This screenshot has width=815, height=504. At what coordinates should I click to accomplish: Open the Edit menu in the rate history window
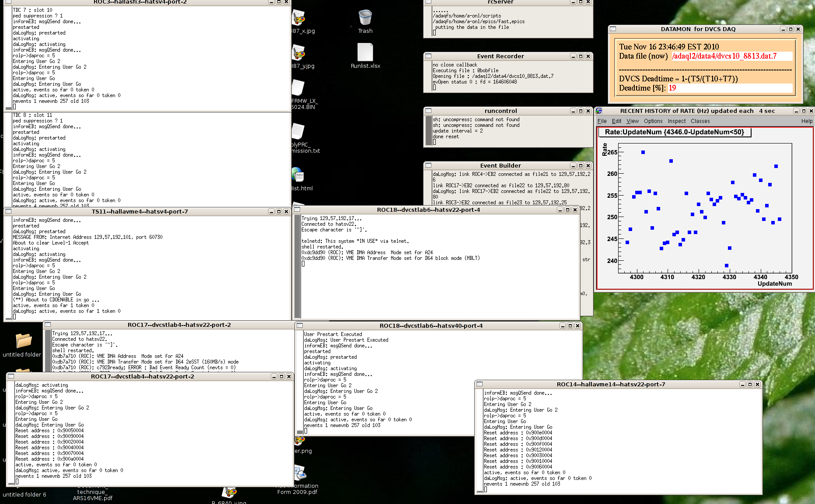click(x=616, y=121)
